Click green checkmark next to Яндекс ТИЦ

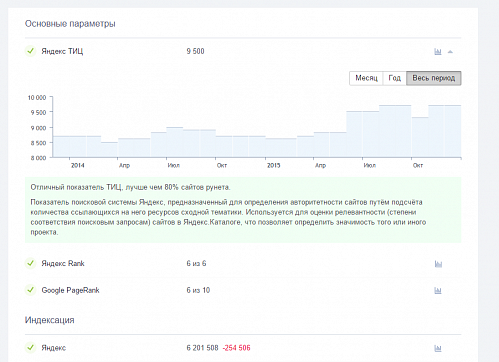tap(31, 51)
